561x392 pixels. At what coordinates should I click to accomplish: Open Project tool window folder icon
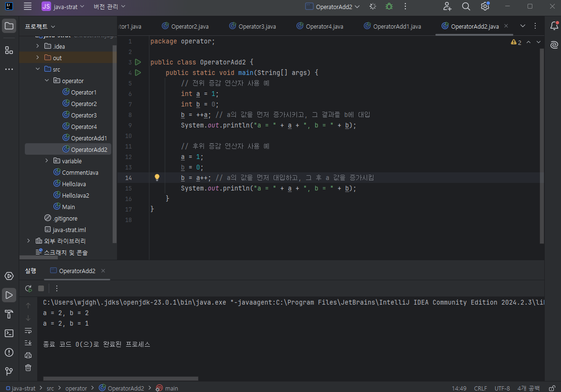click(x=9, y=26)
